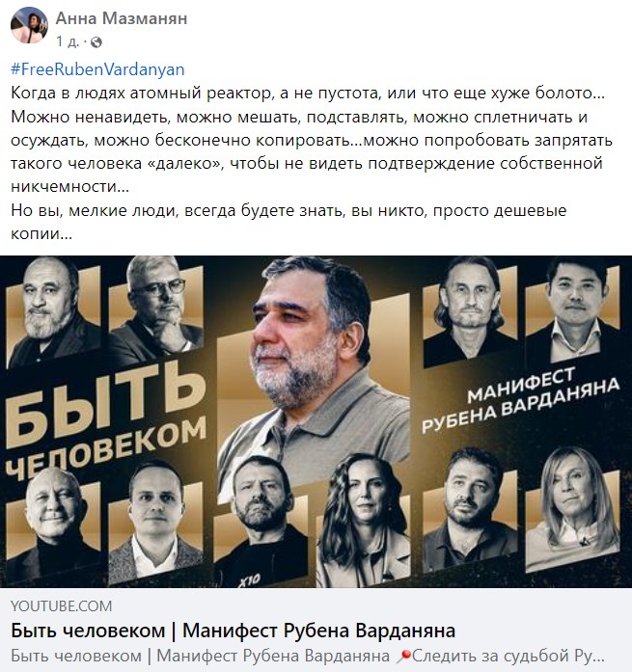Image resolution: width=632 pixels, height=672 pixels.
Task: Select the blonde woman's portrait tile
Action: (573, 509)
